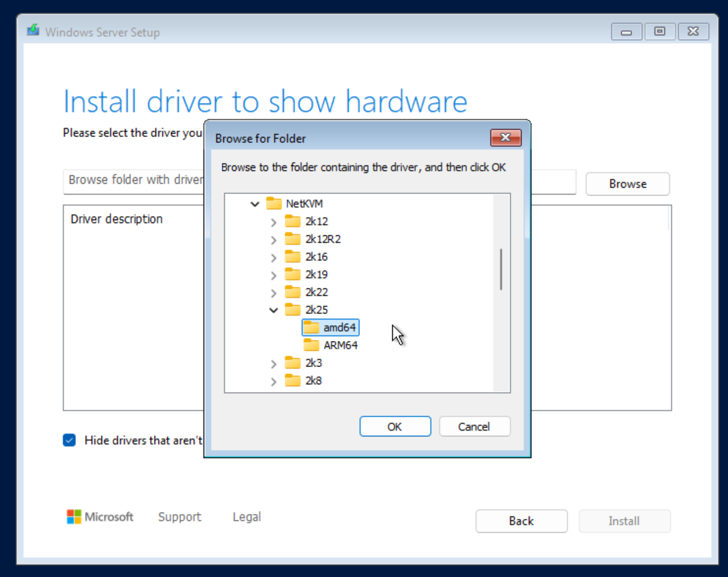Confirm folder selection with OK
The image size is (728, 577).
395,426
